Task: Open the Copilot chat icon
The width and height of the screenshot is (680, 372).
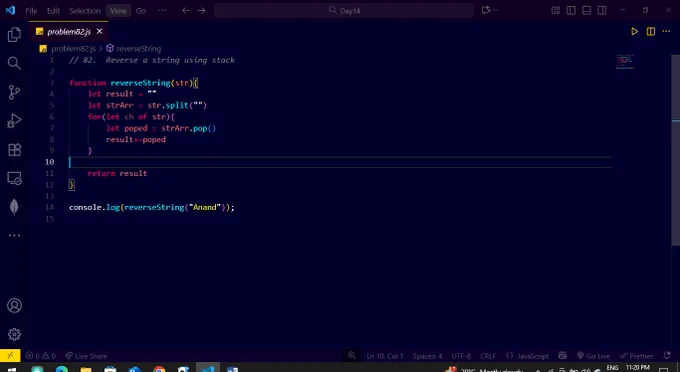Action: pos(486,10)
